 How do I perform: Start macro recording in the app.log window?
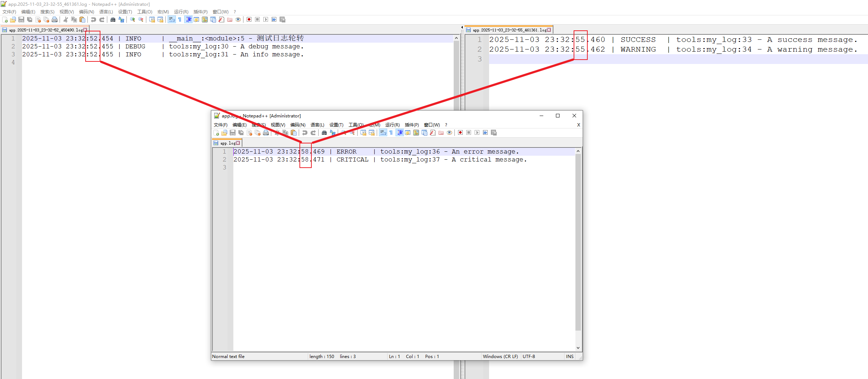(x=460, y=133)
